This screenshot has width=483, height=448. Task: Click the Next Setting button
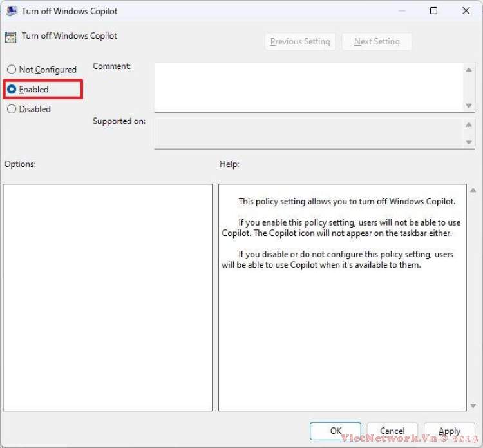click(377, 41)
